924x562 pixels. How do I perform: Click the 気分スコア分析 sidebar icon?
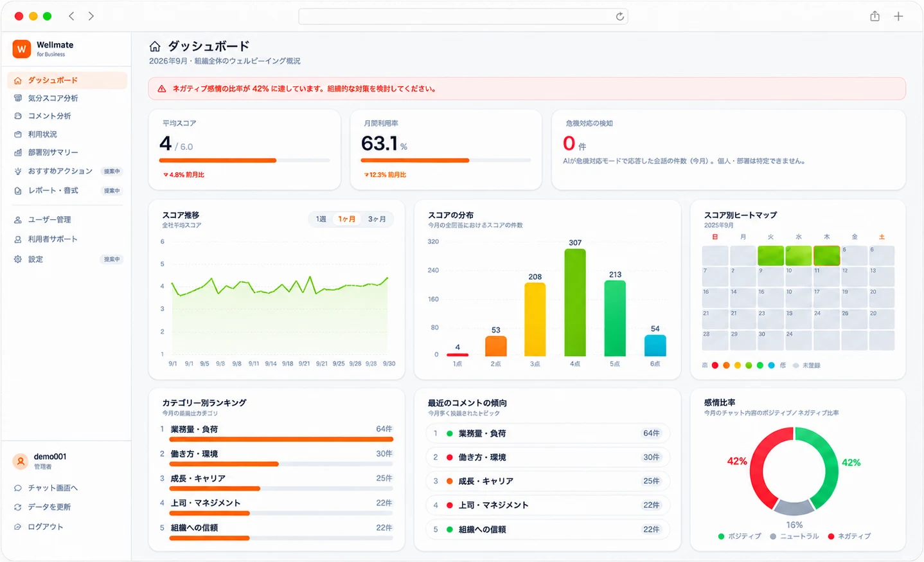pos(18,98)
